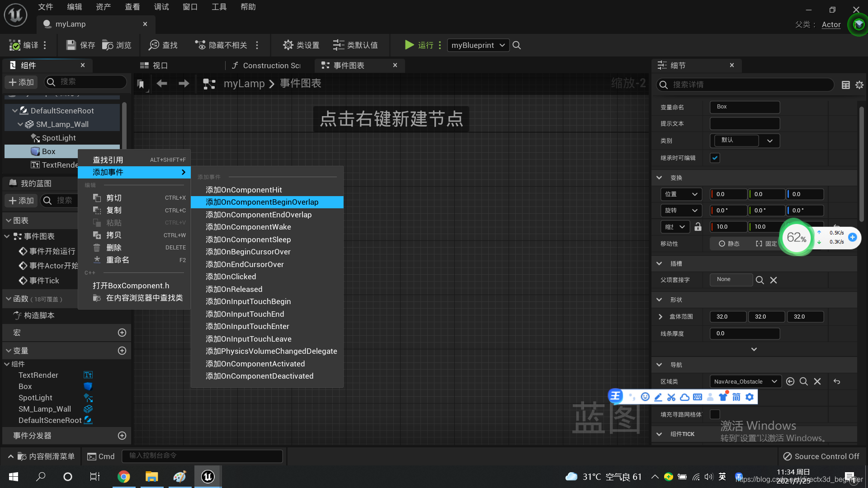Select Static mobility option
The width and height of the screenshot is (868, 488).
click(x=729, y=244)
